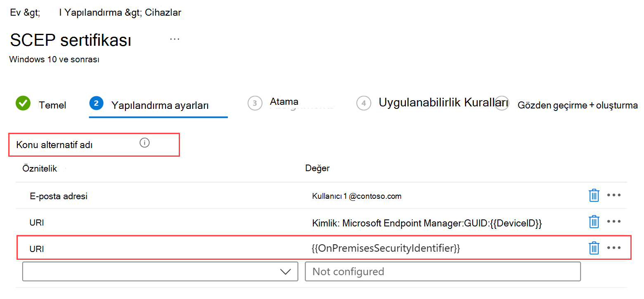The image size is (644, 299).
Task: Open more options for OnPremisesSecurityIdentifier row
Action: pyautogui.click(x=614, y=247)
